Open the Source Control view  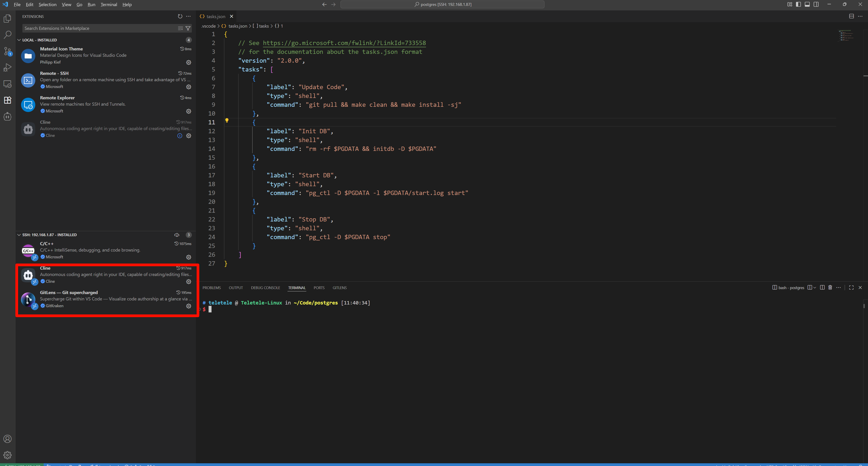point(7,51)
